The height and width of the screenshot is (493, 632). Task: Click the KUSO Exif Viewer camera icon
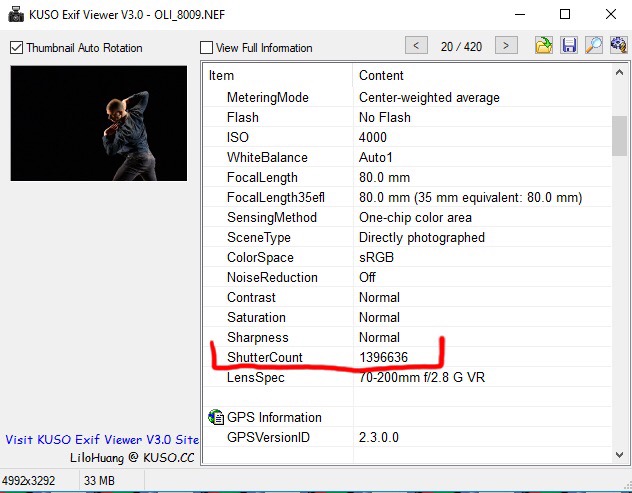pyautogui.click(x=14, y=14)
